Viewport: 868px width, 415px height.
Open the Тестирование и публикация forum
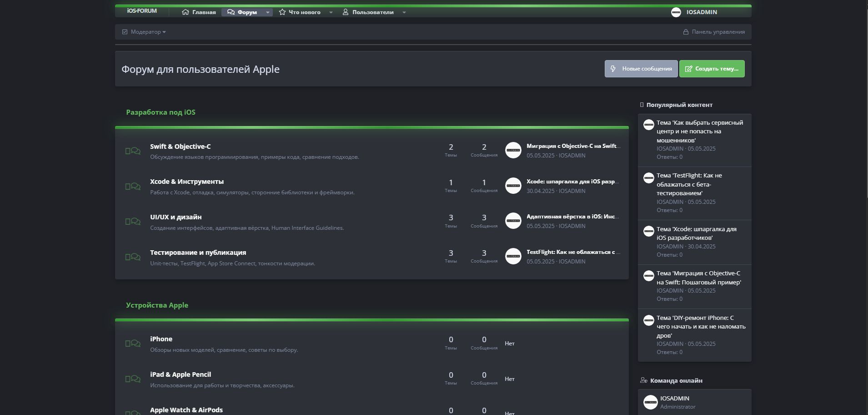198,253
